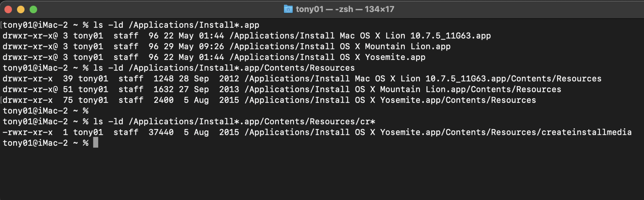Click the size value "2400"
Viewport: 644px width, 200px height.
click(163, 100)
